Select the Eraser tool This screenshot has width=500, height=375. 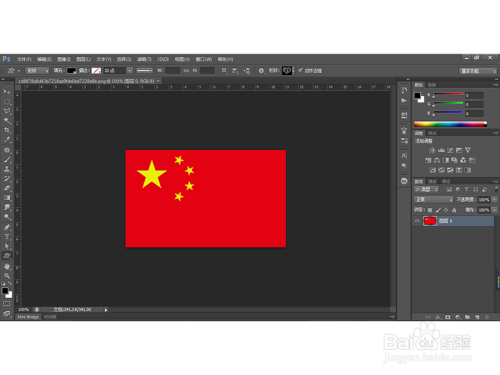pos(7,188)
